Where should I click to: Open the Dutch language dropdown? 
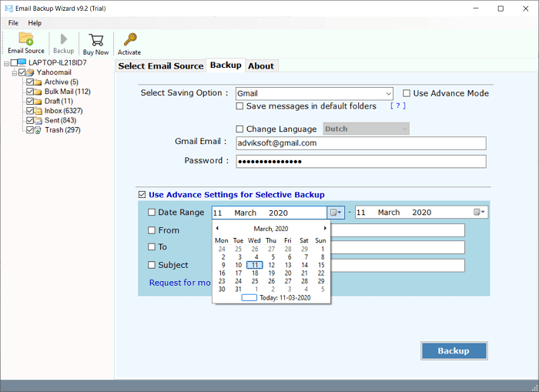pos(404,129)
